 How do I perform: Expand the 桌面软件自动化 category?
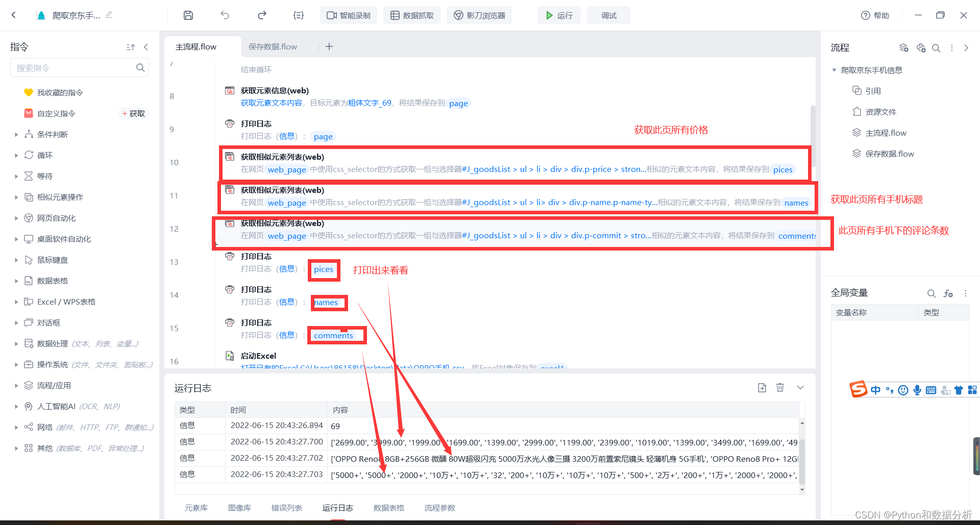(16, 239)
